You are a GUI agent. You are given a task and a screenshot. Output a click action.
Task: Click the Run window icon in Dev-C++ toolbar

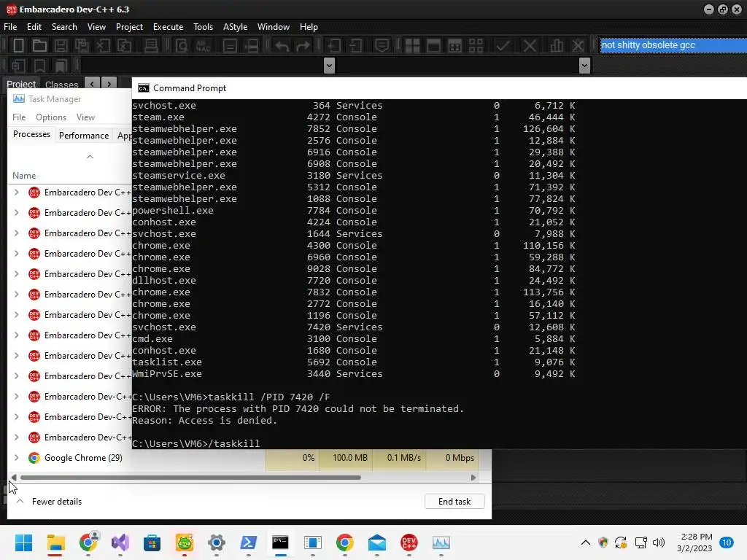pos(433,46)
